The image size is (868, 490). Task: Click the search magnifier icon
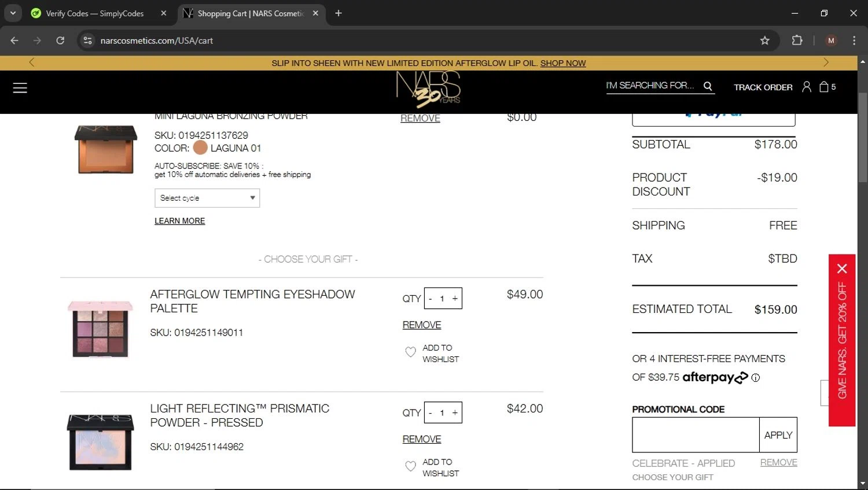pos(708,86)
